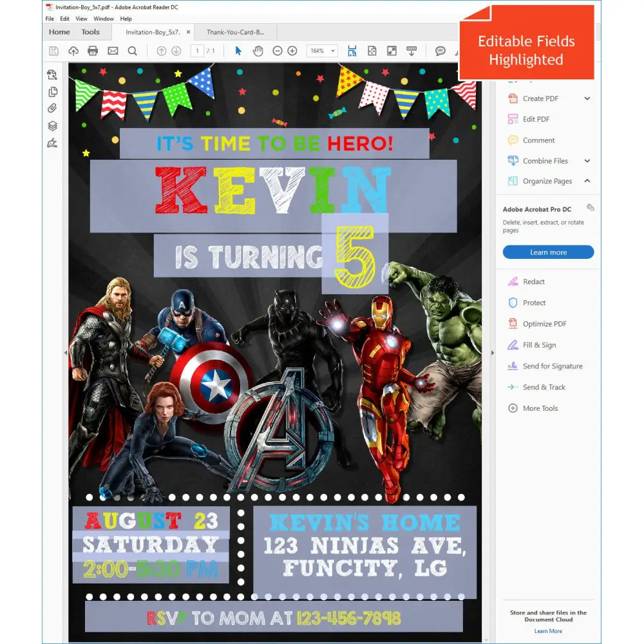
Task: Print the invitation document
Action: pos(93,51)
